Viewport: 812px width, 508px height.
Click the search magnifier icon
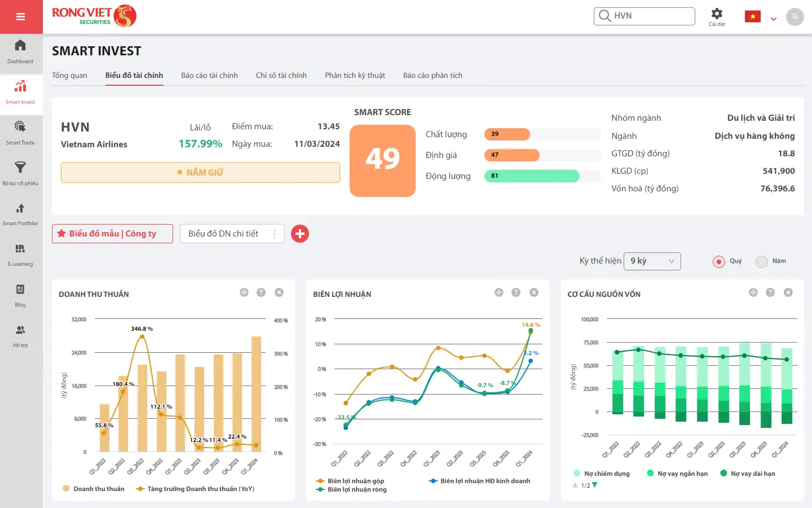604,16
